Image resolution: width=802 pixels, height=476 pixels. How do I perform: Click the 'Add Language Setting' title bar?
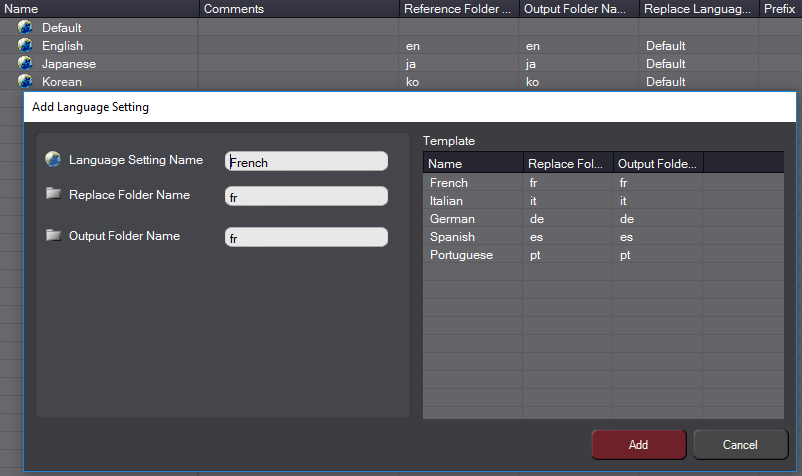[410, 107]
